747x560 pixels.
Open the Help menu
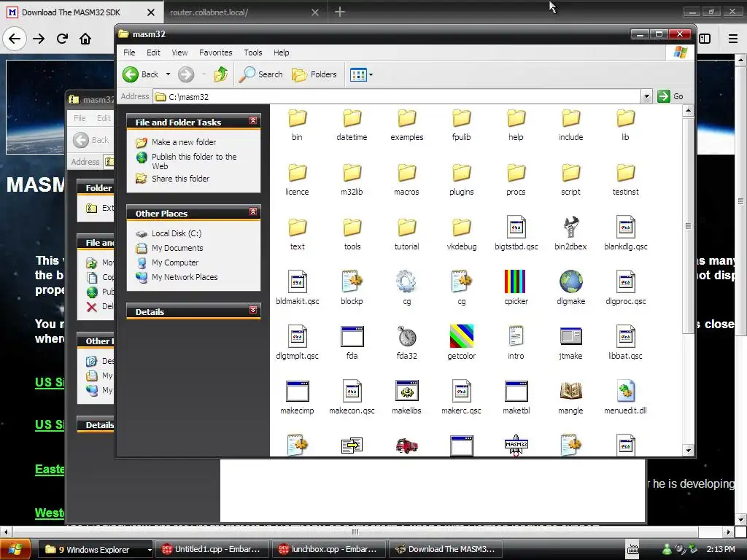pyautogui.click(x=281, y=52)
